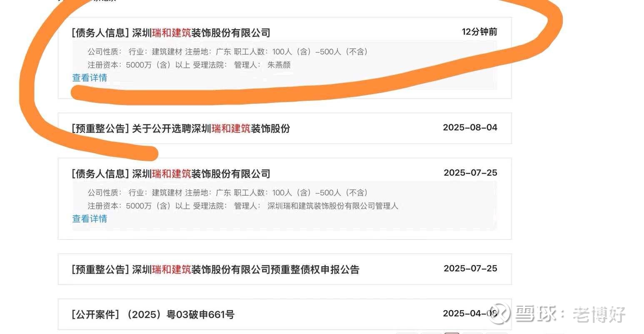
Task: Click '100人（含）-500人（不含）' in the 12分钟前 card
Action: pyautogui.click(x=320, y=52)
